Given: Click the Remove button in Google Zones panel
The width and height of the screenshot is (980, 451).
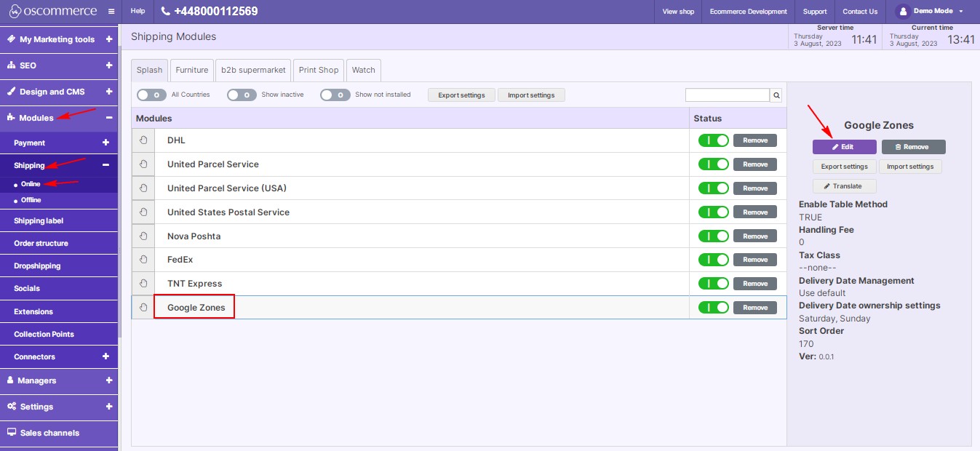Looking at the screenshot, I should (x=914, y=147).
